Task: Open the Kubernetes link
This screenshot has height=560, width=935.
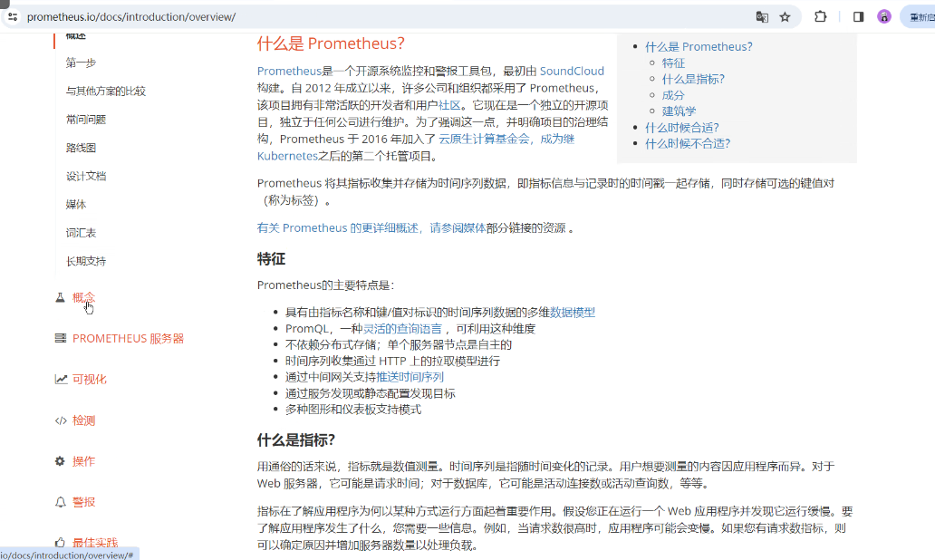Action: 287,156
